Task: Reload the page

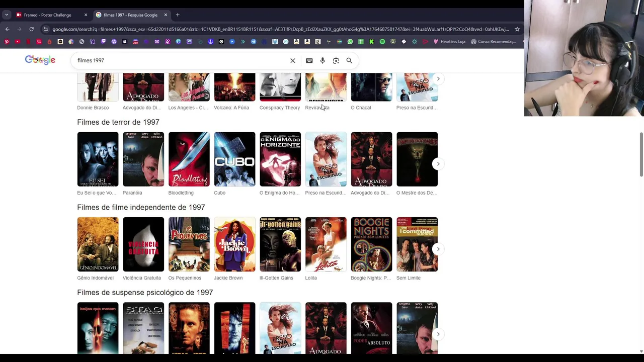Action: (31, 29)
